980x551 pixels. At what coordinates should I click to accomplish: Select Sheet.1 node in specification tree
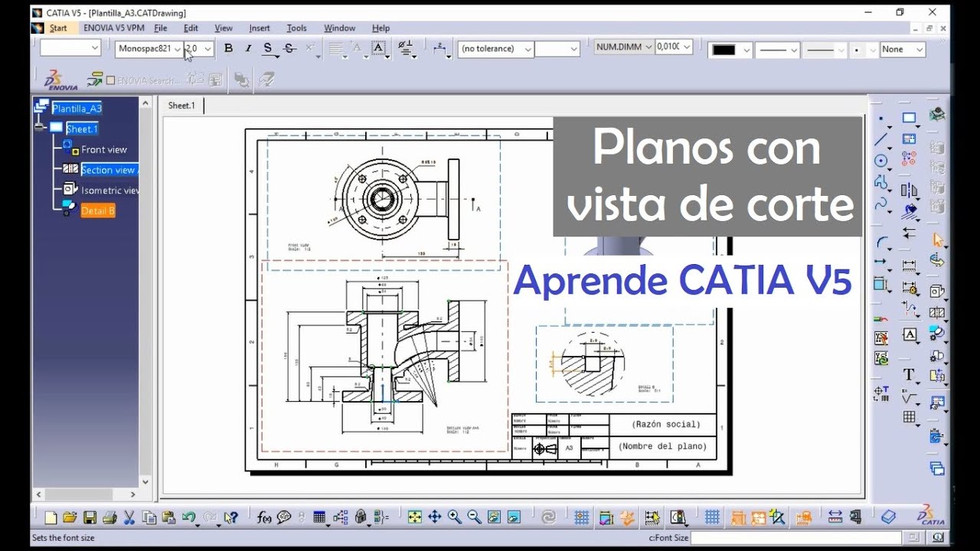click(x=82, y=129)
